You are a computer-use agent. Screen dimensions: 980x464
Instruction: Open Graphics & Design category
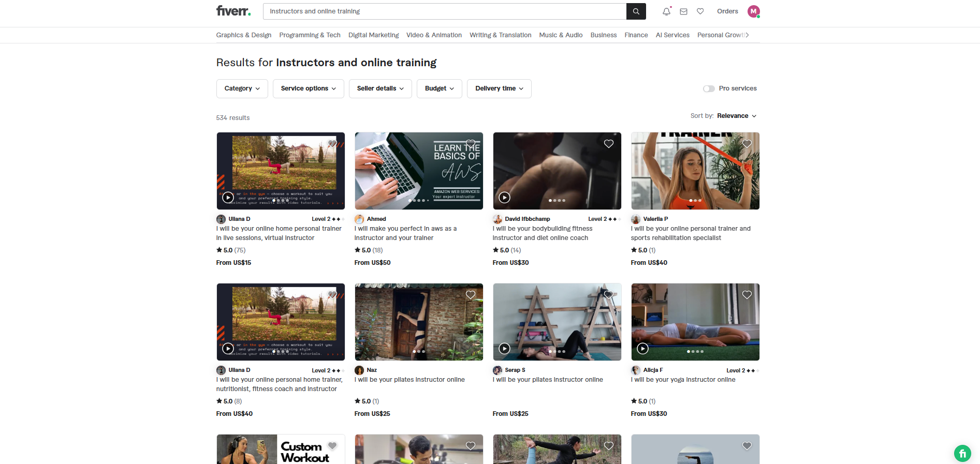pos(244,35)
